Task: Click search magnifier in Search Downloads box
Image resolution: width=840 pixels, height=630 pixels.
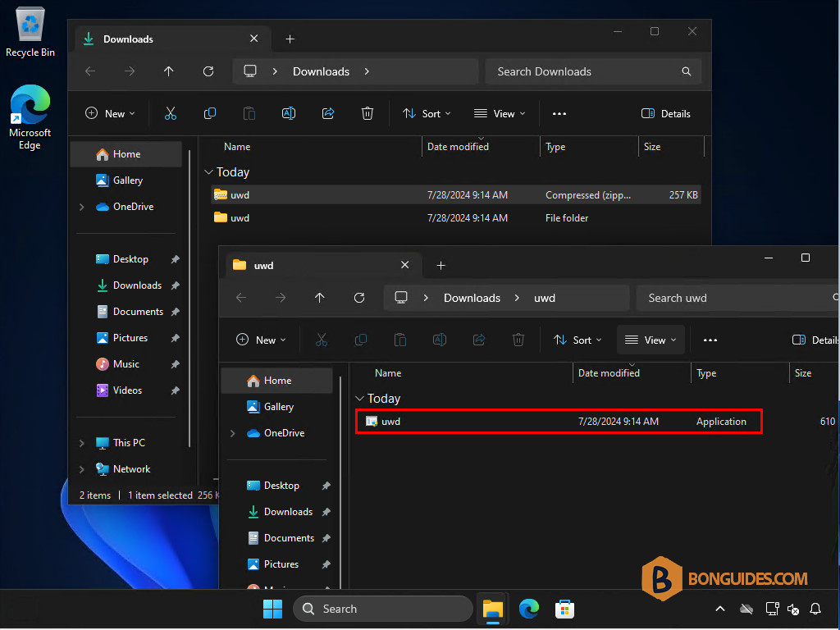Action: click(687, 71)
